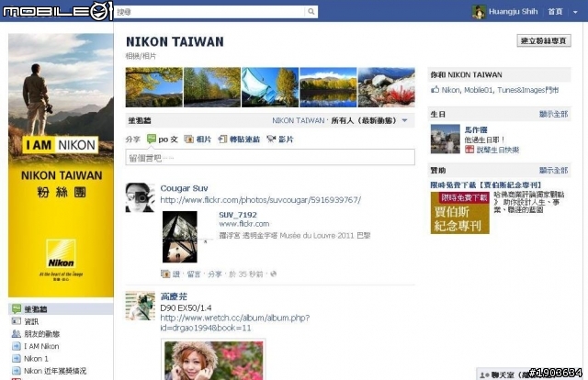Open 限時免費下載 賈伯斯紀念專刊 ad title
This screenshot has width=588, height=380.
point(486,184)
